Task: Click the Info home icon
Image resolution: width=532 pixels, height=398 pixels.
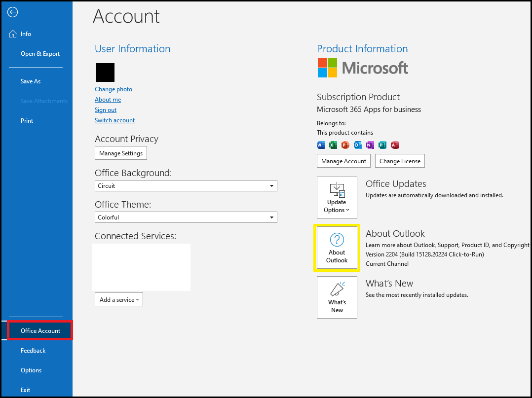Action: [x=12, y=34]
